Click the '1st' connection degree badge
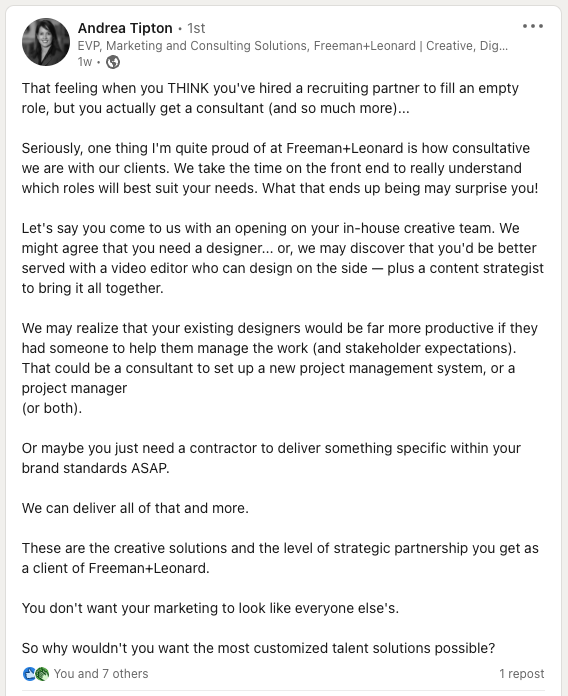Image resolution: width=568 pixels, height=696 pixels. pyautogui.click(x=196, y=28)
